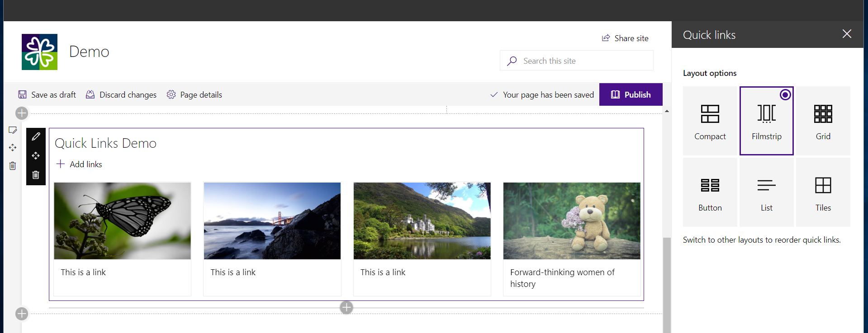Click the Share site icon
The height and width of the screenshot is (333, 868).
pos(606,38)
